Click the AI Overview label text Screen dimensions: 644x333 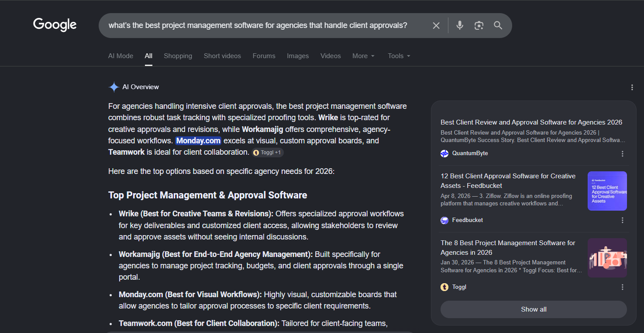141,87
